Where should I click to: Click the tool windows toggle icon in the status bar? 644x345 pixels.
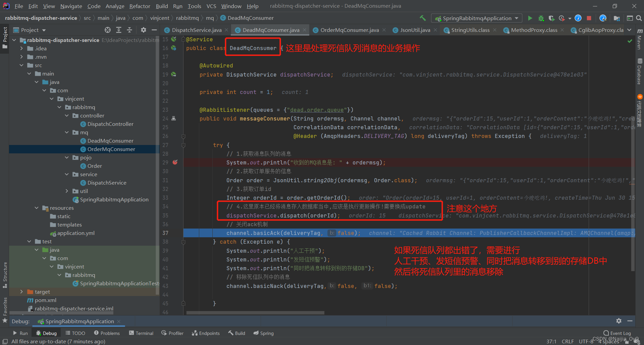tap(5, 341)
